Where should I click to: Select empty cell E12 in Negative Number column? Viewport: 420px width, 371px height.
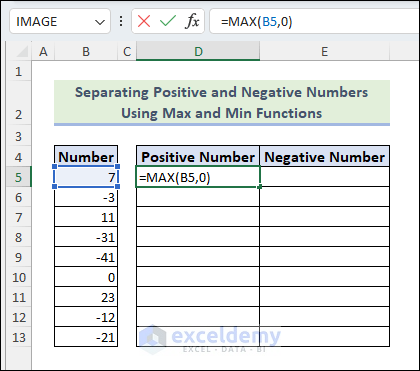click(324, 317)
